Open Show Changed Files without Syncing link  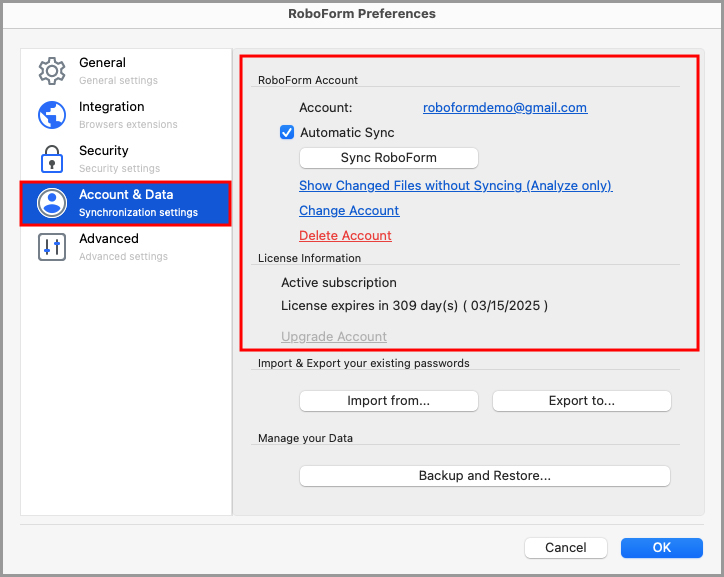coord(455,186)
